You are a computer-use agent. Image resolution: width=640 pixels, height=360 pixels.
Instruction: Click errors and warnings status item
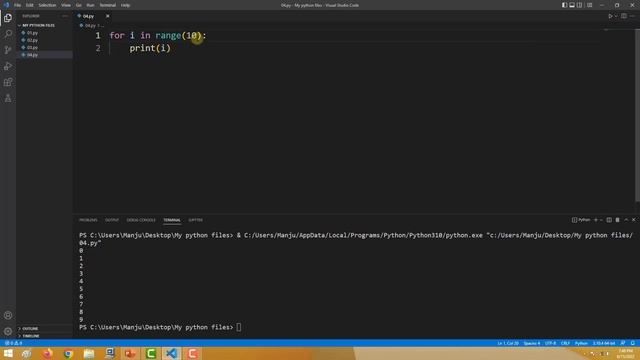[13, 343]
